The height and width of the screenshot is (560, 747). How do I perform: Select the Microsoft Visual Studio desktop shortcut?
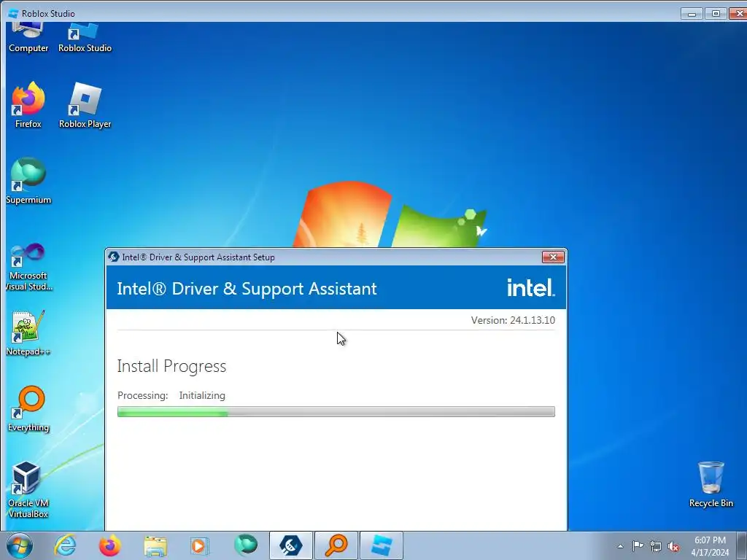(x=28, y=267)
